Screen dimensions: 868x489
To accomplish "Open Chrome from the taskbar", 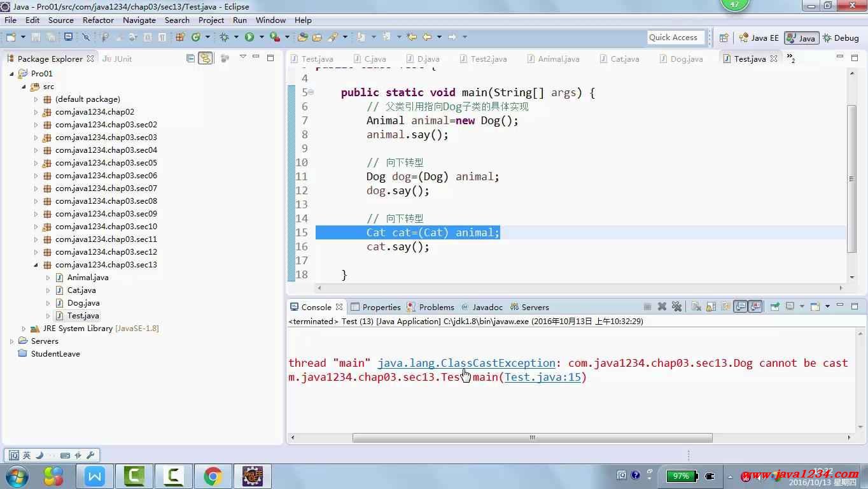I will tap(213, 476).
